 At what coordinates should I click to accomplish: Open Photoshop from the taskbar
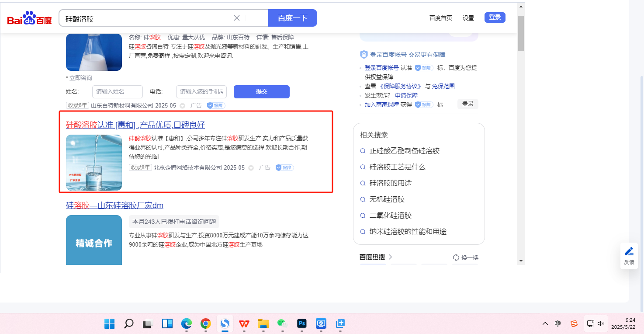pyautogui.click(x=302, y=324)
